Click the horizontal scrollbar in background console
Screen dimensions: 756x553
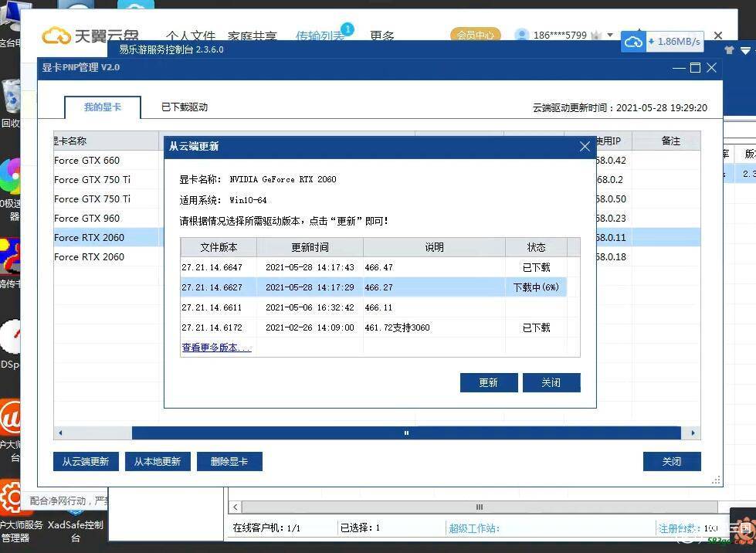[x=480, y=507]
